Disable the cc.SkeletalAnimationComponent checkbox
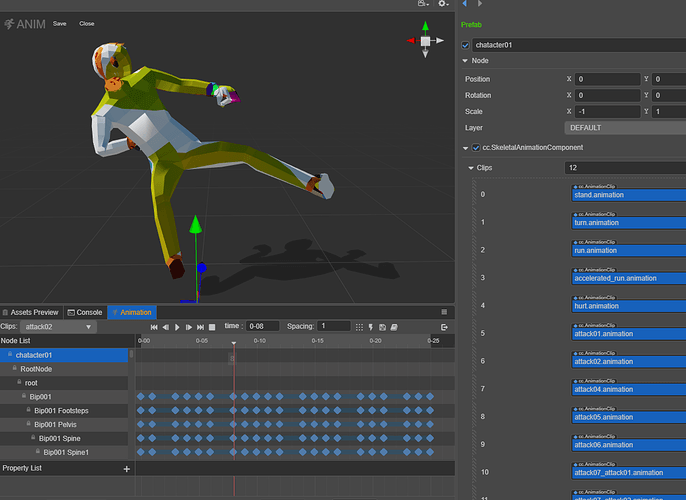The width and height of the screenshot is (686, 500). click(476, 148)
